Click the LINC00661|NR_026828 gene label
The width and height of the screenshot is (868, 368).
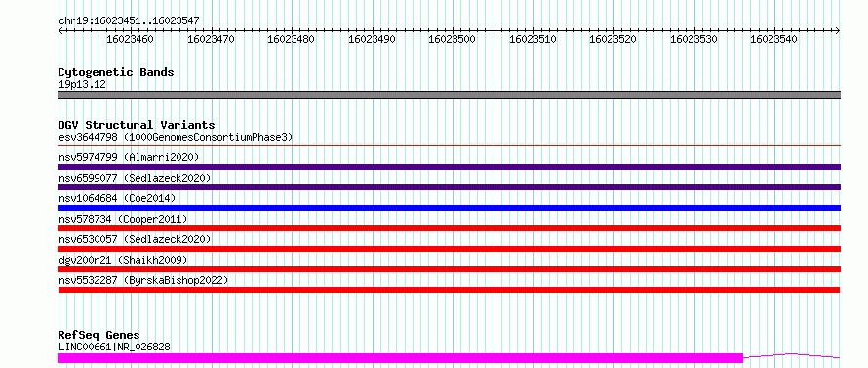[114, 348]
